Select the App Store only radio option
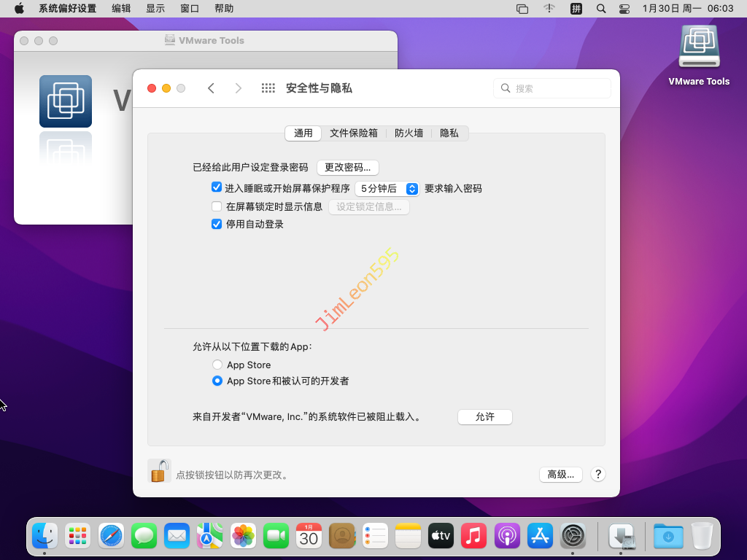The width and height of the screenshot is (747, 560). point(217,365)
